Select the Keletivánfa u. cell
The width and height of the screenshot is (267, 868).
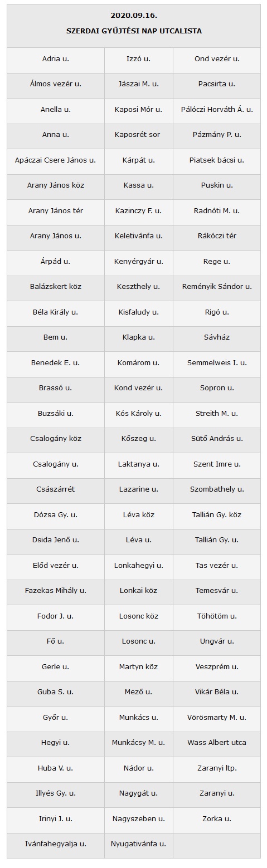[x=139, y=236]
